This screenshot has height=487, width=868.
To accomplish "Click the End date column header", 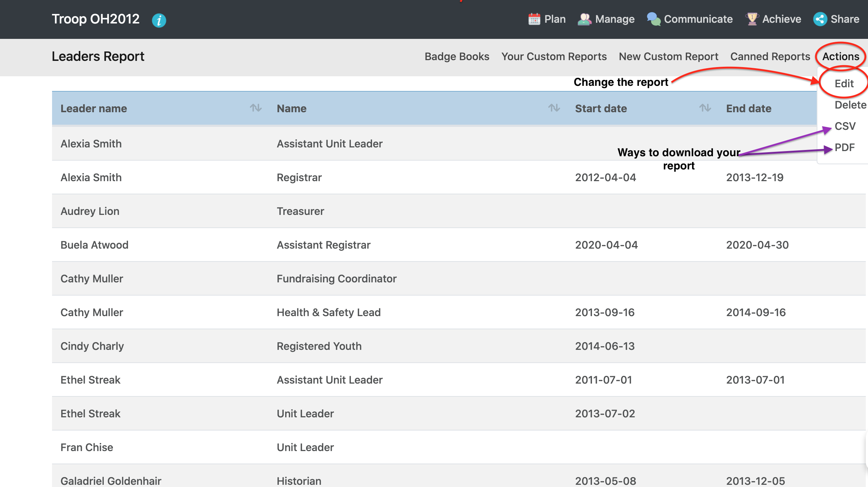I will point(749,109).
